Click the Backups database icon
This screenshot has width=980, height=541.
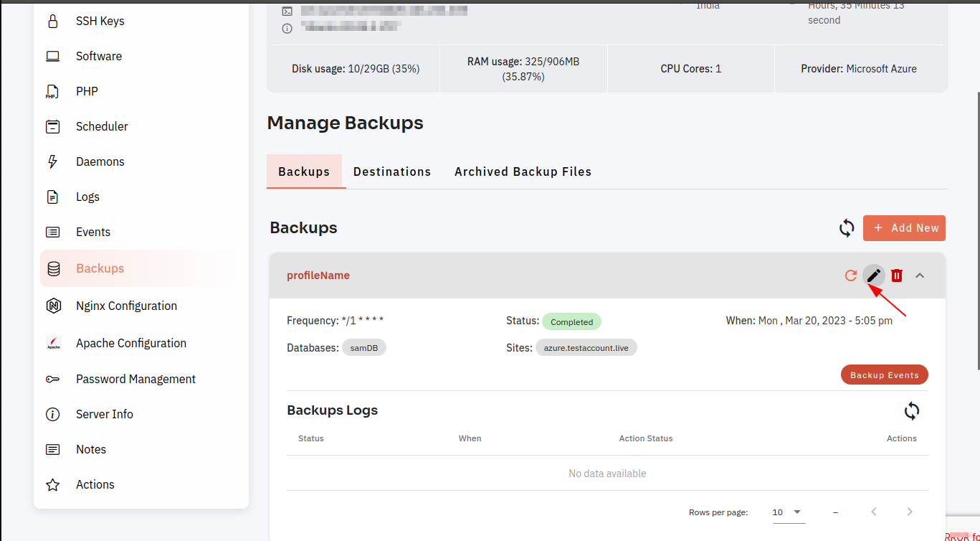point(53,268)
